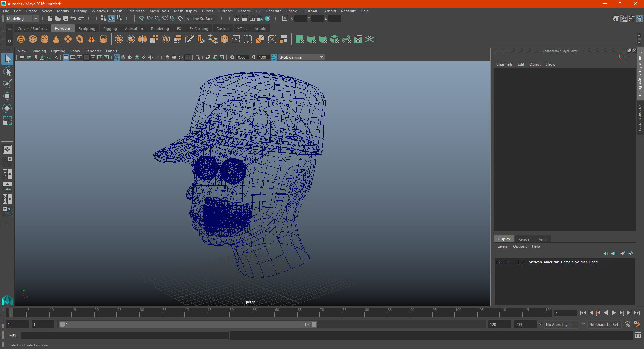Go to the end of the playback range
This screenshot has width=644, height=349.
(637, 313)
